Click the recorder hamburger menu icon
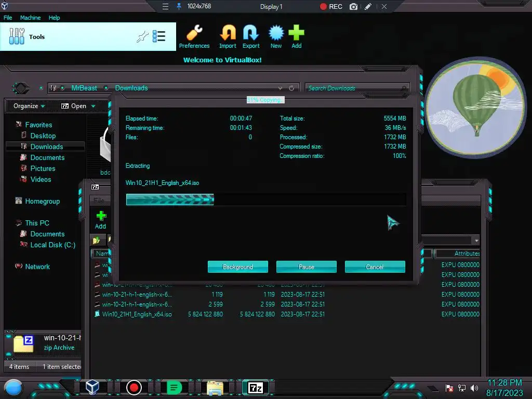532x399 pixels. (165, 6)
